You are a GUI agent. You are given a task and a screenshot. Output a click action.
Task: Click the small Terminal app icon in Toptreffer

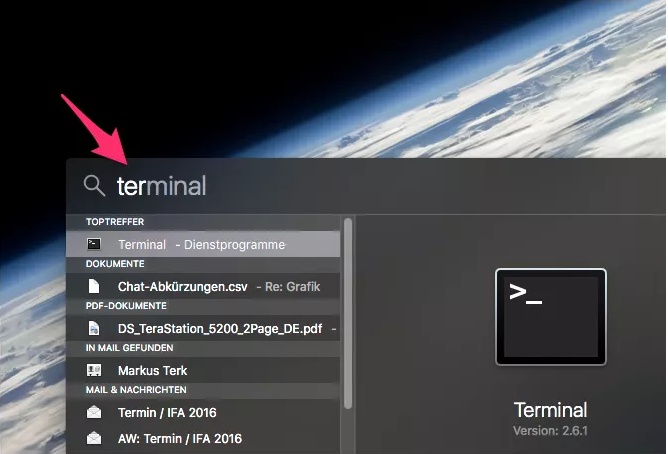[94, 244]
